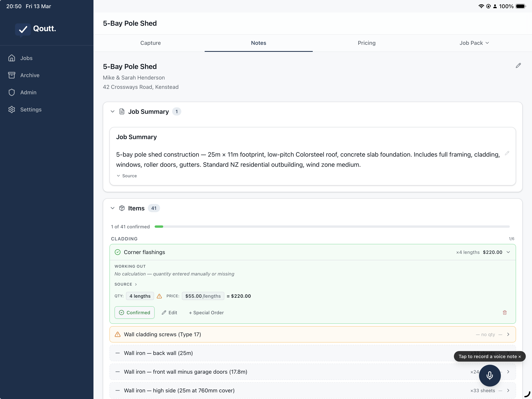Go to Admin shield icon

pyautogui.click(x=11, y=92)
